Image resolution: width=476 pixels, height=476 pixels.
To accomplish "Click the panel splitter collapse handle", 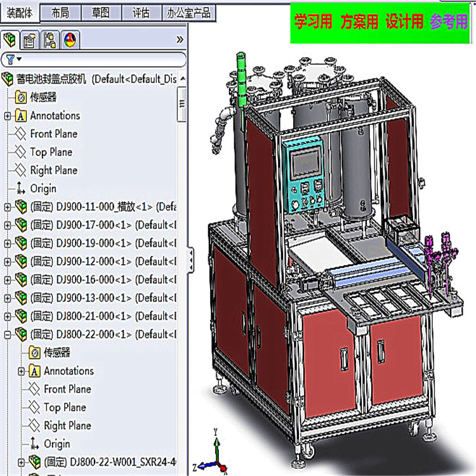I will [191, 260].
